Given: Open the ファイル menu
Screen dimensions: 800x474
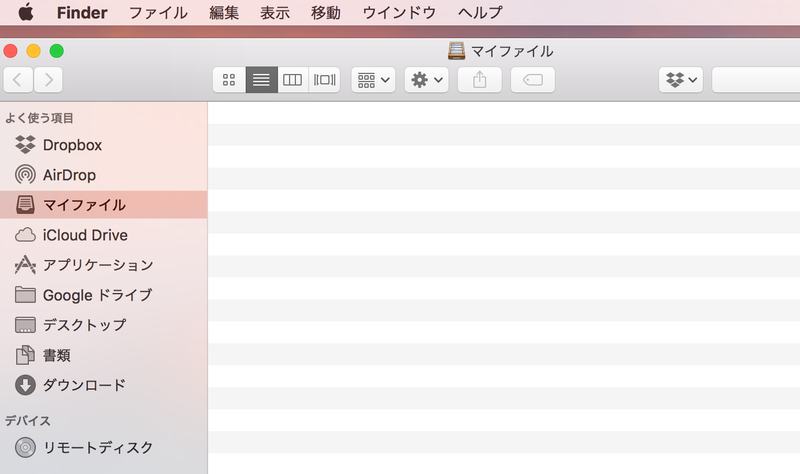Looking at the screenshot, I should click(158, 12).
